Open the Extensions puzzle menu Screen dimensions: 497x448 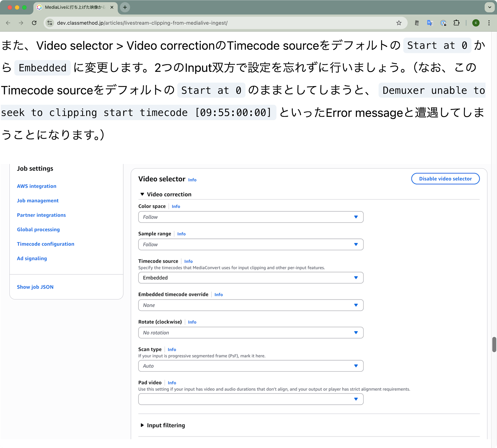coord(456,23)
